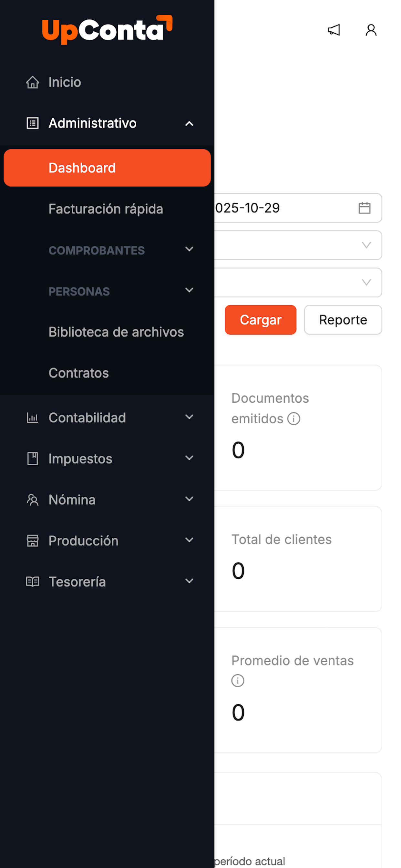Open the first dropdown below the date
This screenshot has width=401, height=868.
pos(298,245)
